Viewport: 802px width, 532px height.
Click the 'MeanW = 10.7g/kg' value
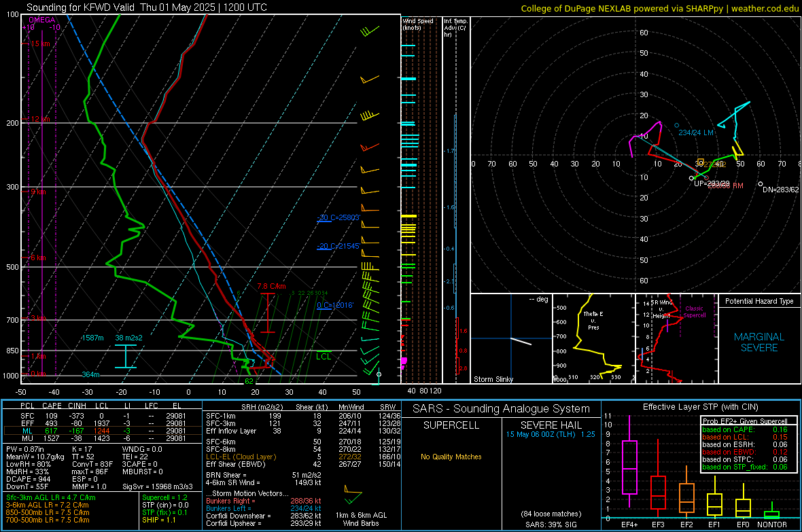35,457
